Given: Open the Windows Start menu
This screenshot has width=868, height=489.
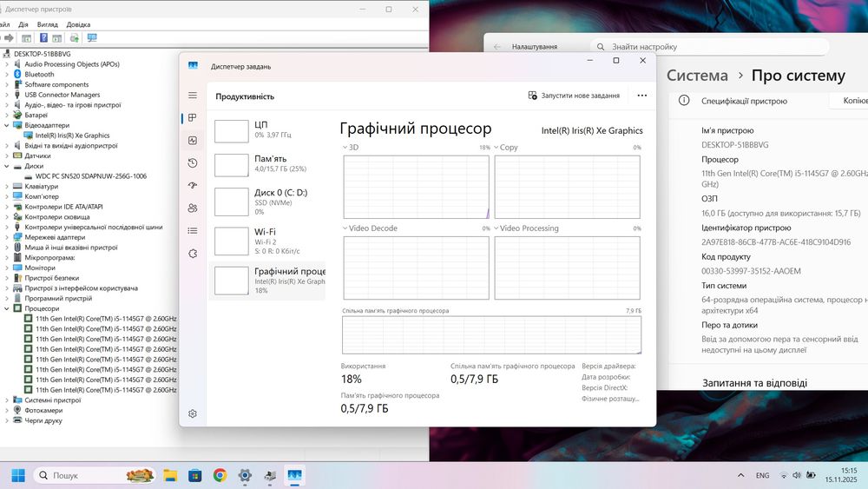Looking at the screenshot, I should point(18,475).
